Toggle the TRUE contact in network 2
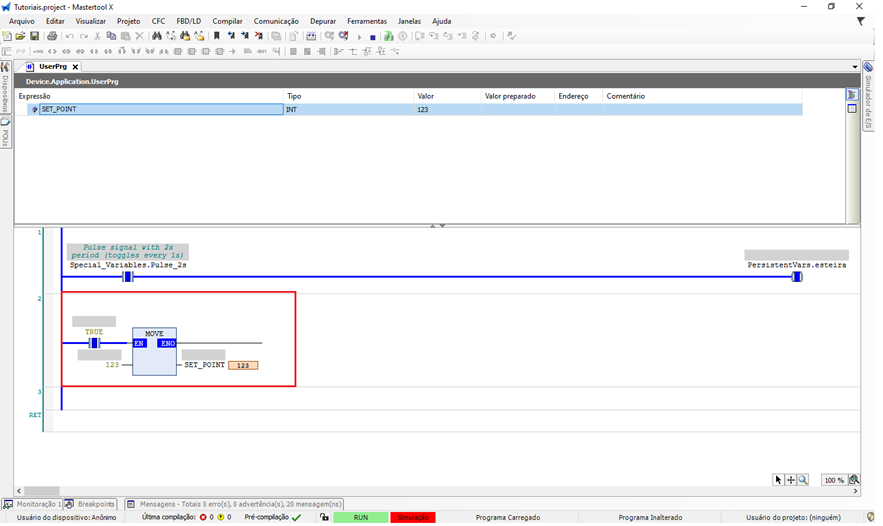 coord(94,343)
